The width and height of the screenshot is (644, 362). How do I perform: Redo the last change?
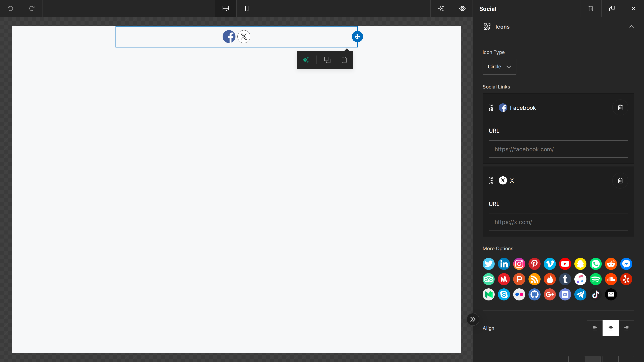(x=32, y=8)
